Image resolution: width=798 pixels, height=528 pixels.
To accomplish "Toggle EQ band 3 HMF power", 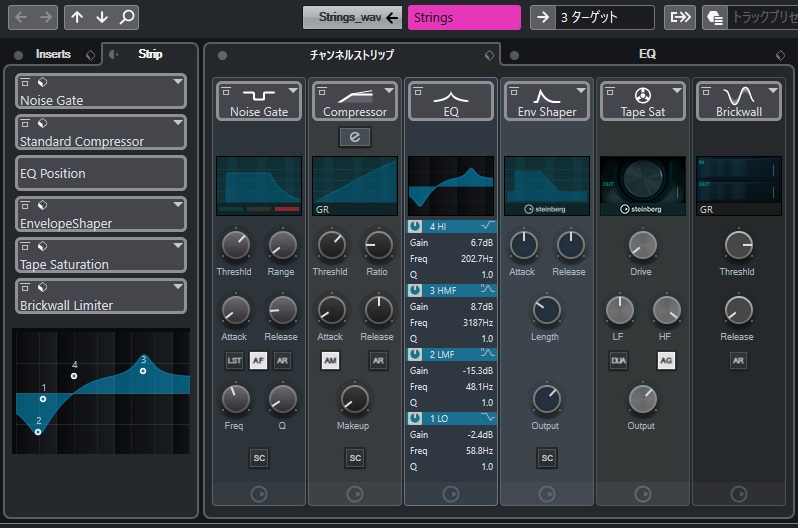I will point(415,290).
